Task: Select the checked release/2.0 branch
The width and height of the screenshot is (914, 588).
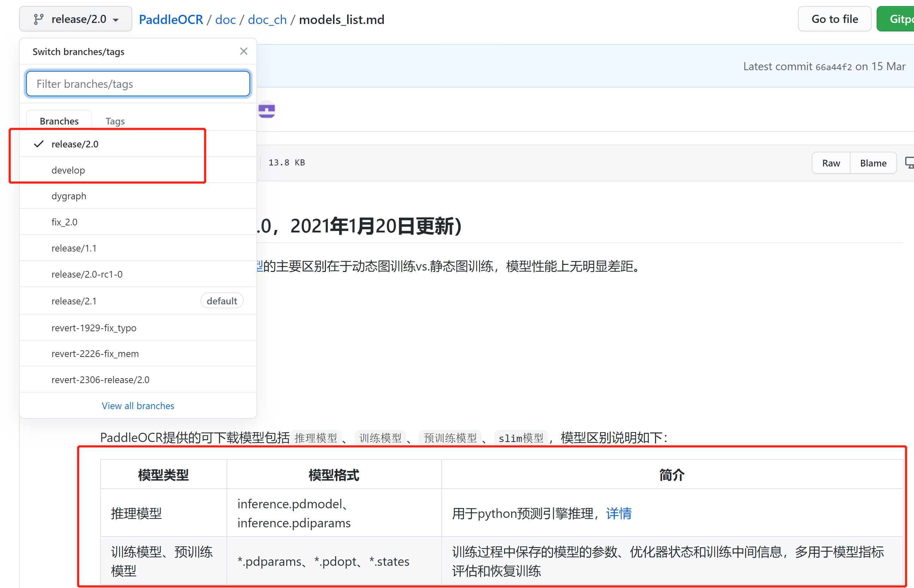Action: [x=75, y=144]
